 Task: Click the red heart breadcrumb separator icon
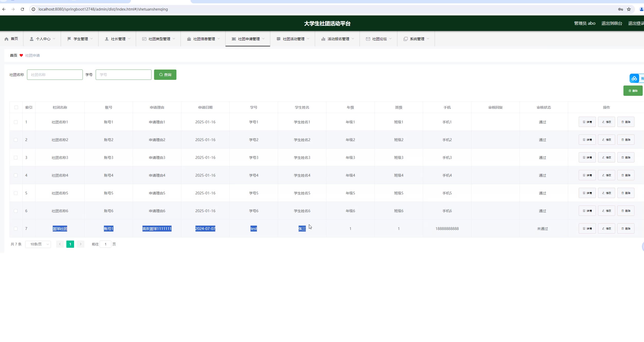(x=21, y=55)
